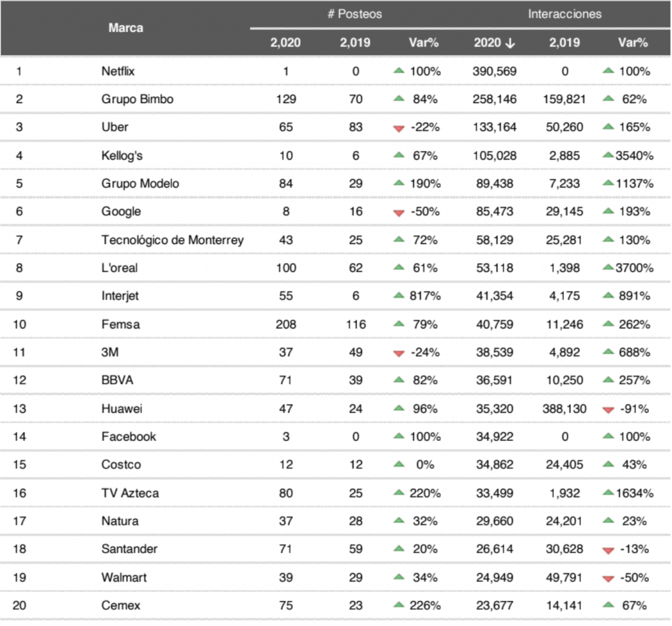Click the # Posteos group header
Screen dimensions: 672x626
click(354, 14)
